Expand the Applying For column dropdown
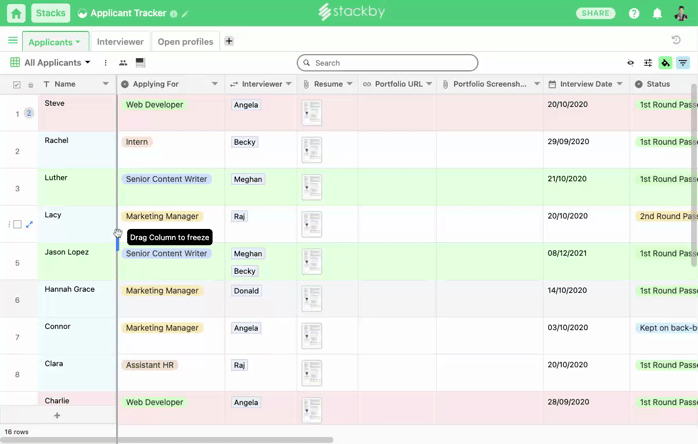The image size is (698, 444). (215, 84)
